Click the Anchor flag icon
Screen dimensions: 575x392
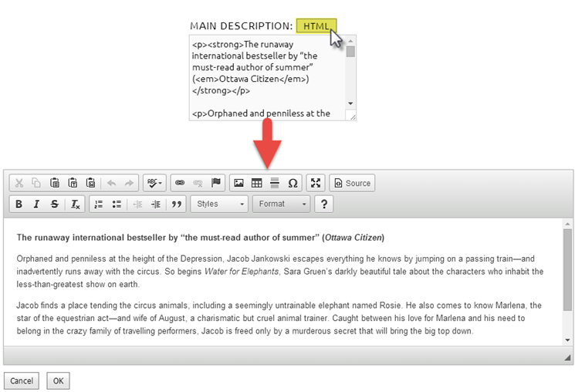[x=216, y=183]
